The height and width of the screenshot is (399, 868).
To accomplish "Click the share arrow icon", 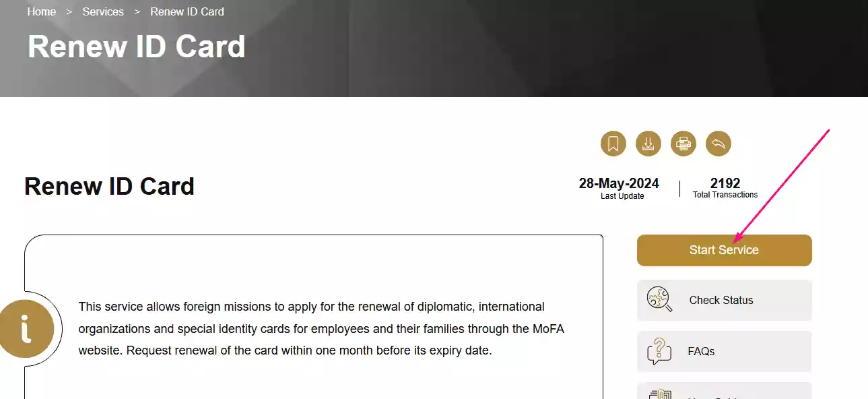I will (718, 144).
